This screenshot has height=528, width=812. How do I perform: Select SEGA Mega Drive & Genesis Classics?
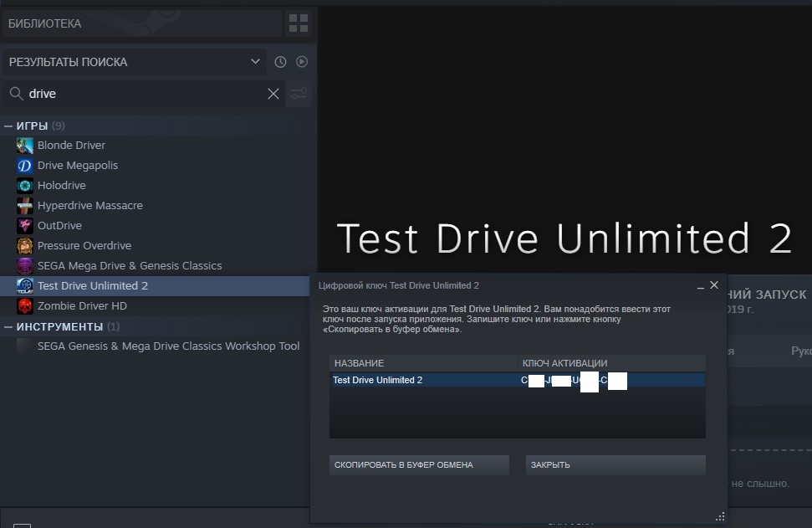(156, 266)
